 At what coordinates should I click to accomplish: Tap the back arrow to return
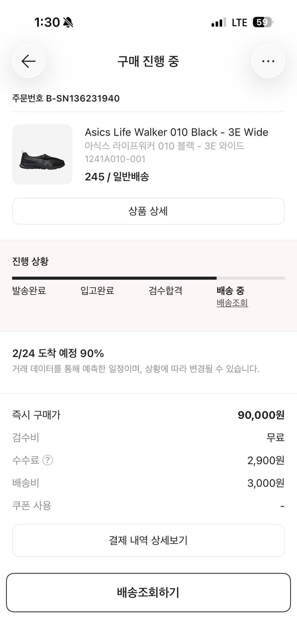[28, 61]
